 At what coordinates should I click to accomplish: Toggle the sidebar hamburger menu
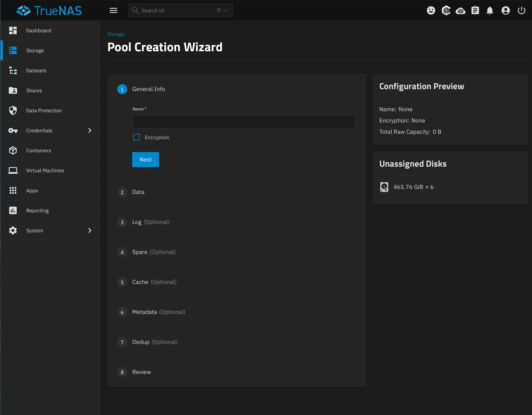[113, 10]
